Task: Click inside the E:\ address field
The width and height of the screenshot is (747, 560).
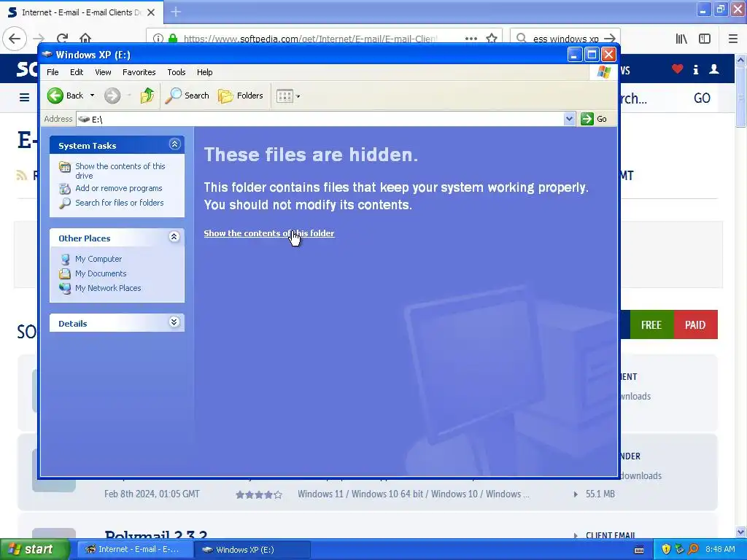Action: click(x=321, y=119)
